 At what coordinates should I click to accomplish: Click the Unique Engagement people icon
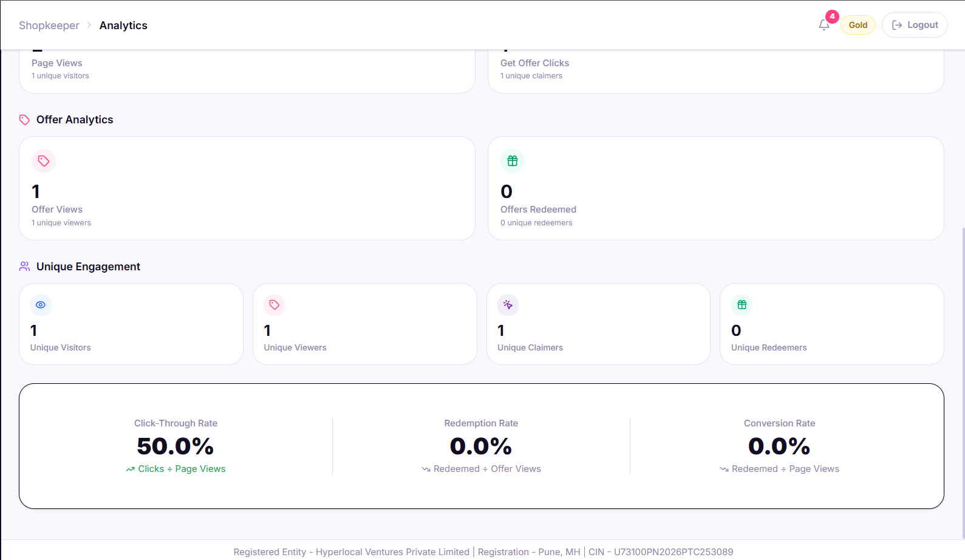tap(24, 267)
